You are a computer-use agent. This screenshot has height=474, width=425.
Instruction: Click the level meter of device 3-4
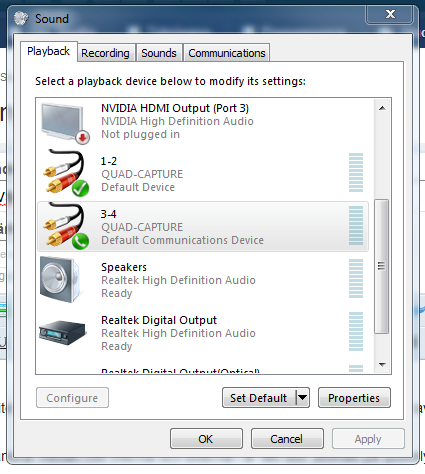[x=356, y=226]
